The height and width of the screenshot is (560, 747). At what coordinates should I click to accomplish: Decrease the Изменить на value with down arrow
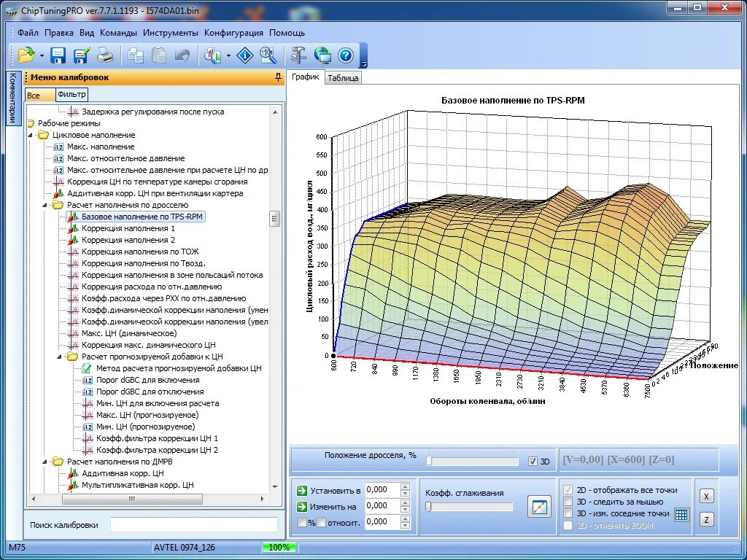(405, 509)
